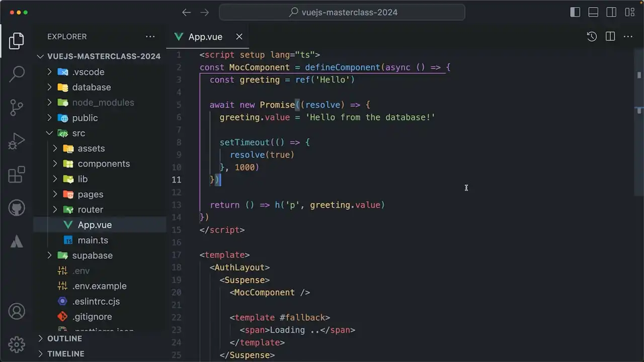
Task: Collapse the VUEJS-MASTERCLASS-2024 root folder
Action: pos(100,56)
